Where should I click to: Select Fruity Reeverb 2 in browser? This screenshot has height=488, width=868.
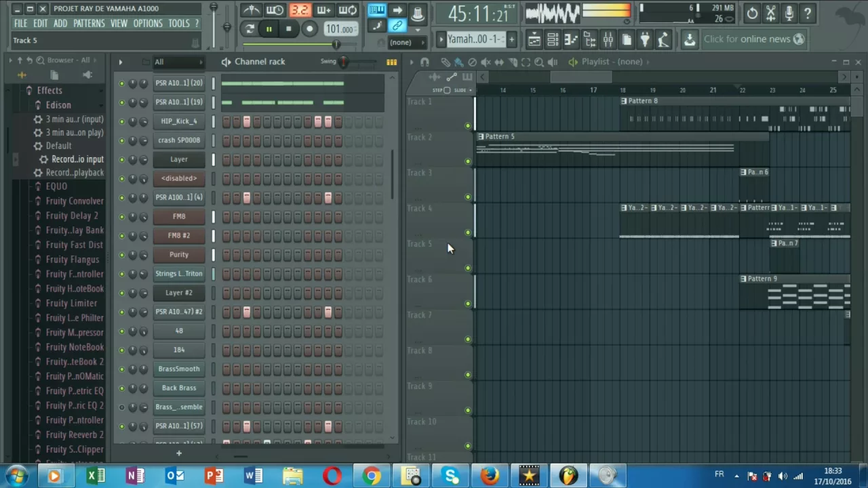(75, 434)
